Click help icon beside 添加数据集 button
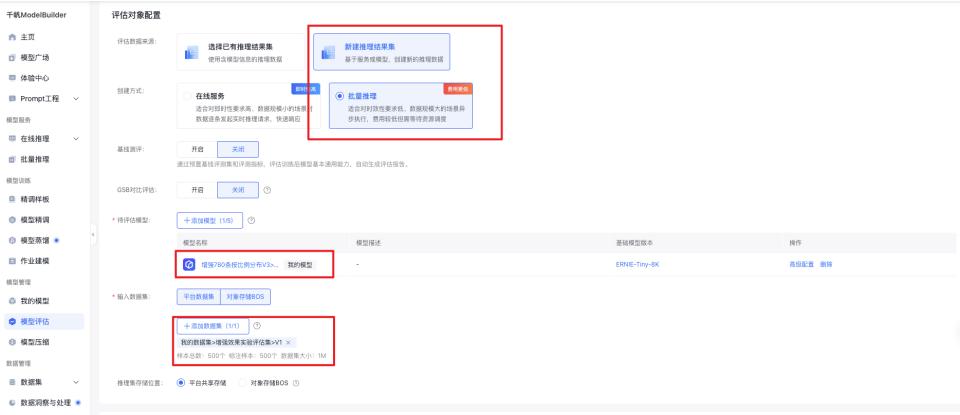The width and height of the screenshot is (960, 415). pyautogui.click(x=257, y=326)
